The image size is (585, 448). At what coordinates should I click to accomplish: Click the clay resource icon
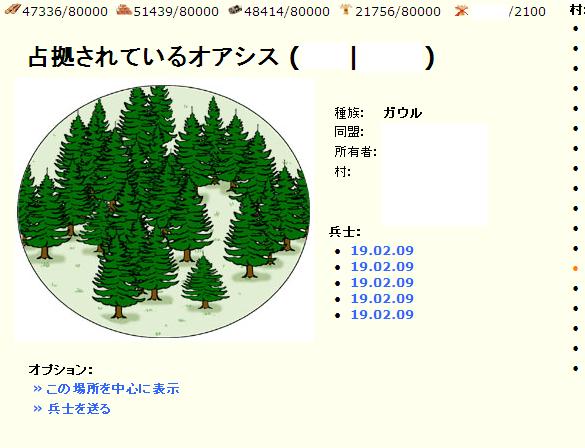(124, 10)
